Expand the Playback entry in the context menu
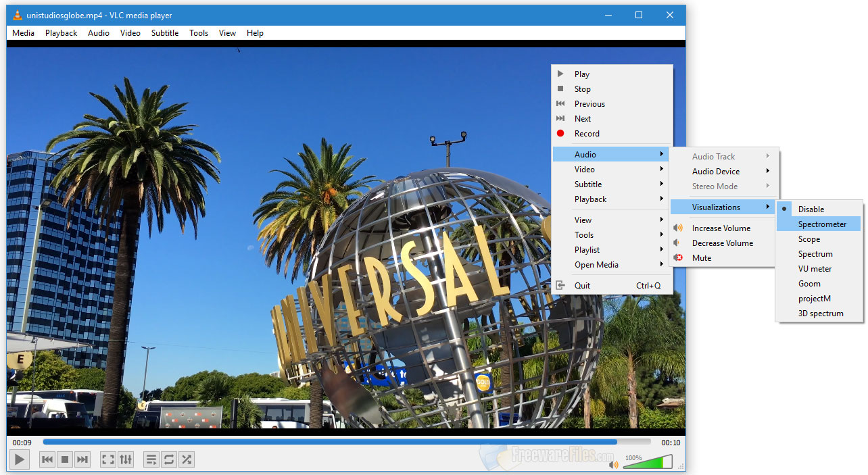 click(x=612, y=199)
